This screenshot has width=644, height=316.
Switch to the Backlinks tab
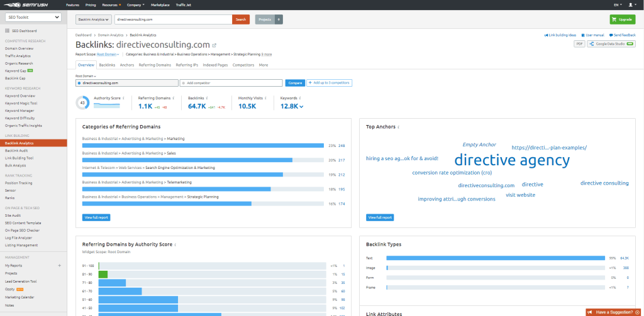(107, 65)
